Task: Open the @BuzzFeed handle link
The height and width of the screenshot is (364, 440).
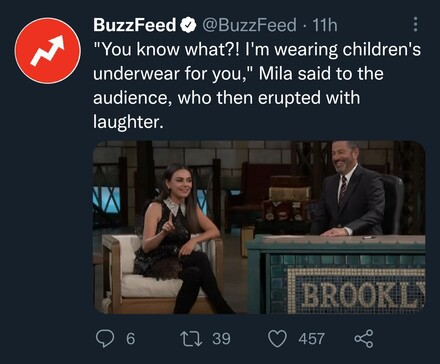Action: pos(249,25)
